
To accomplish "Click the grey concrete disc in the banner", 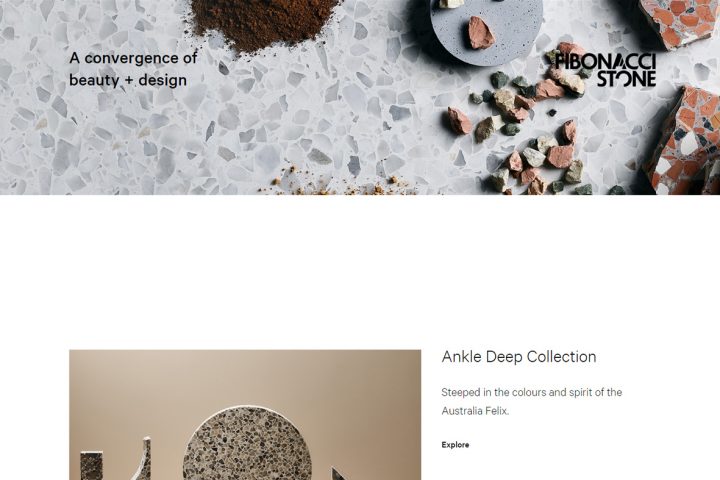I will click(486, 30).
